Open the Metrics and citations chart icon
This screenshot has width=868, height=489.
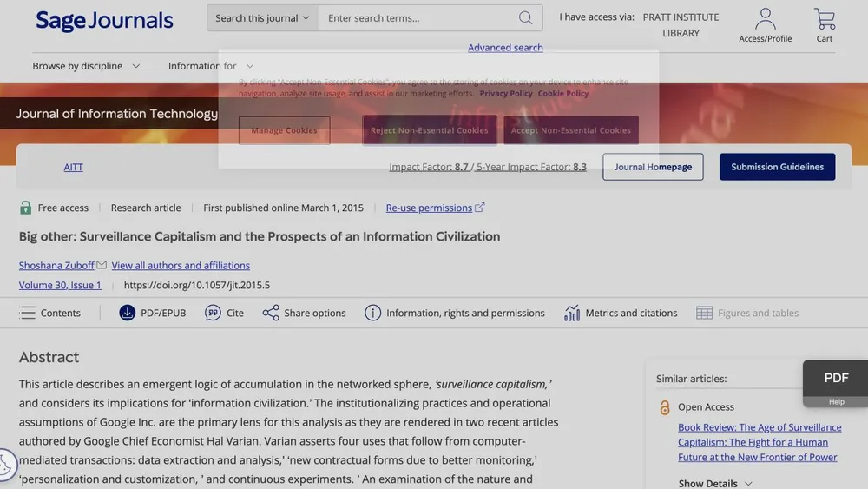(572, 313)
